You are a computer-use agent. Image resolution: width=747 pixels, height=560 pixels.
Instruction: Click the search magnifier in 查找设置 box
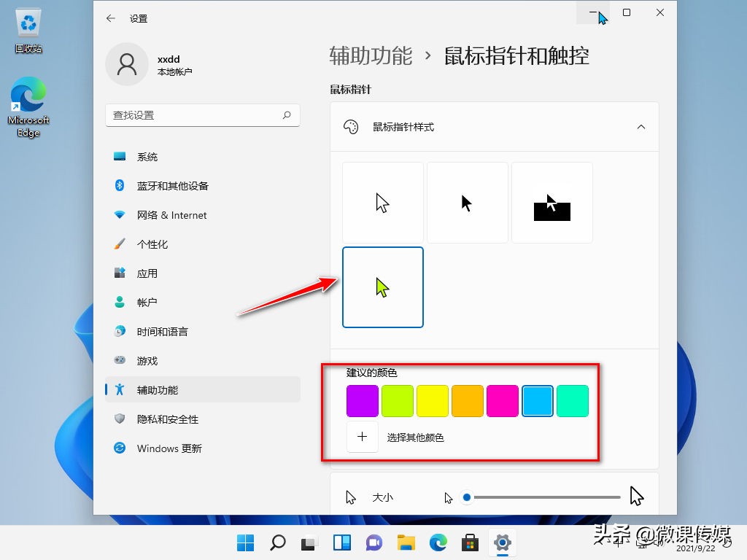287,114
